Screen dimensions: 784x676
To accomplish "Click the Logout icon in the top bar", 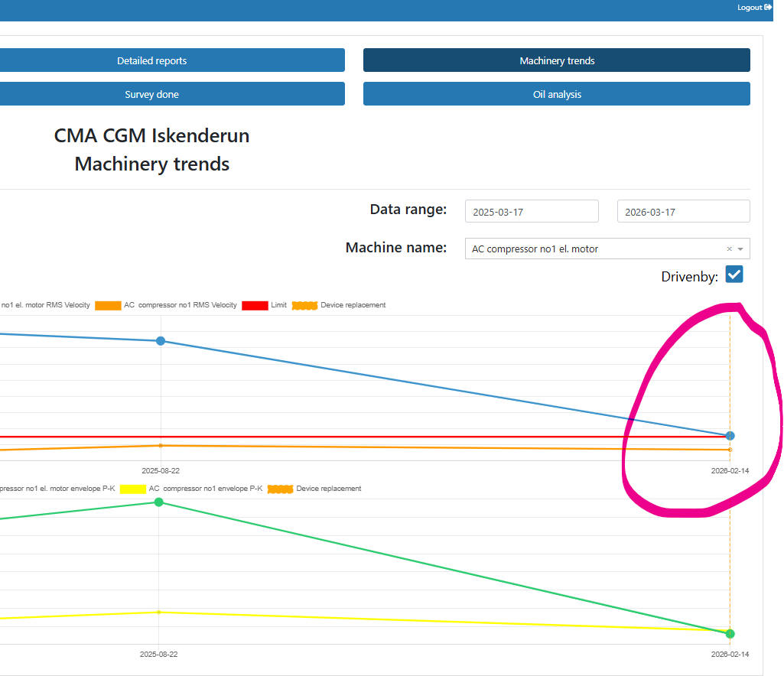I will point(768,8).
